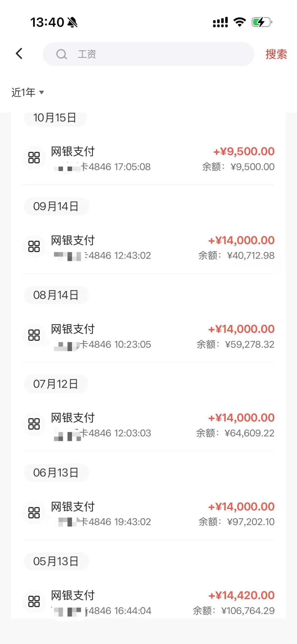
Task: Select the 07月12日 date header
Action: (56, 384)
